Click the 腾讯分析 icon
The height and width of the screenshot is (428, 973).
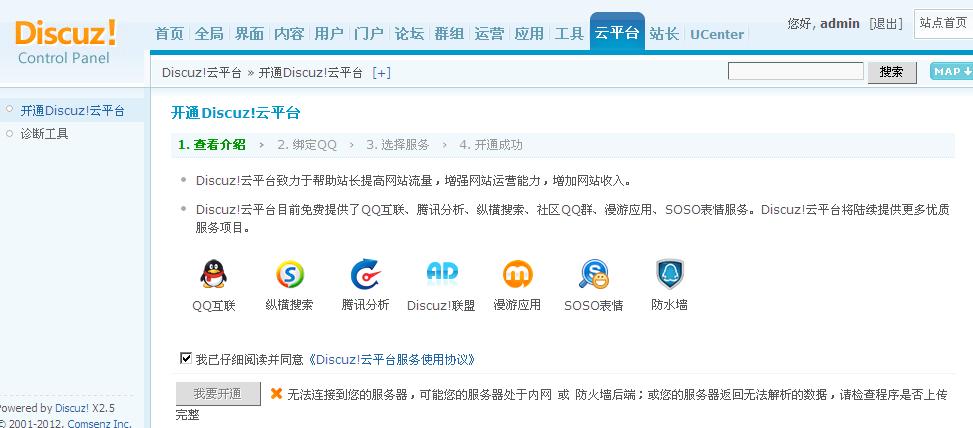(x=365, y=274)
